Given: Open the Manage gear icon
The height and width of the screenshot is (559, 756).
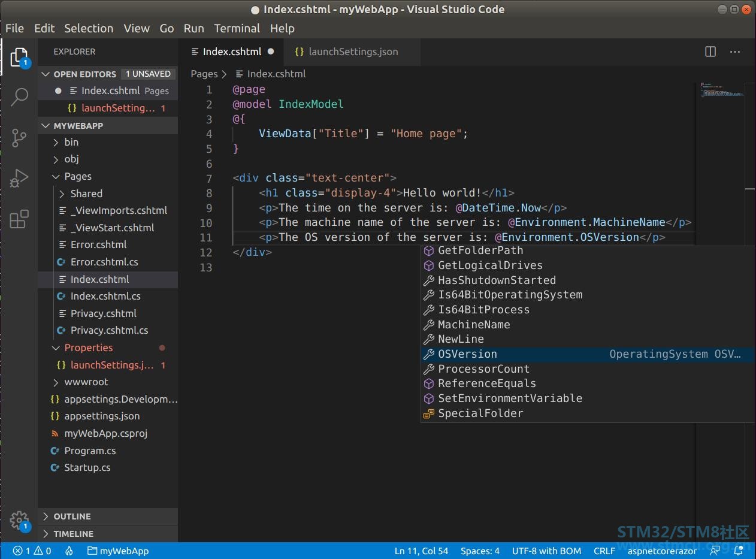Looking at the screenshot, I should 19,519.
